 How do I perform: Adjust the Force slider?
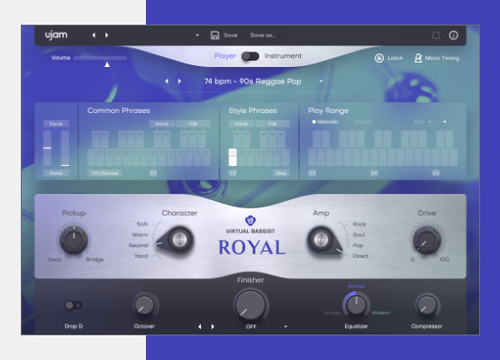pos(47,148)
